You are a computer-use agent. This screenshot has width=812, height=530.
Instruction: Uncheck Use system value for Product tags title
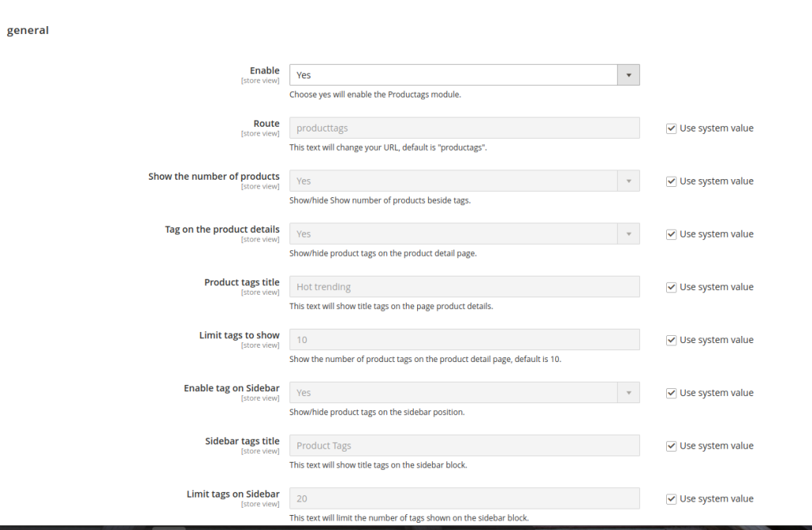coord(672,288)
